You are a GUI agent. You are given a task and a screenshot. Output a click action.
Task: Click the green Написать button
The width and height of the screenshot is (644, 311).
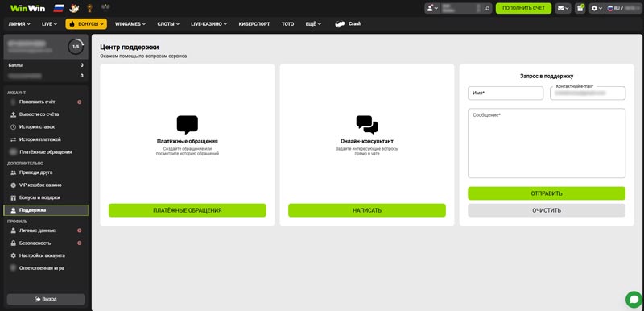367,210
